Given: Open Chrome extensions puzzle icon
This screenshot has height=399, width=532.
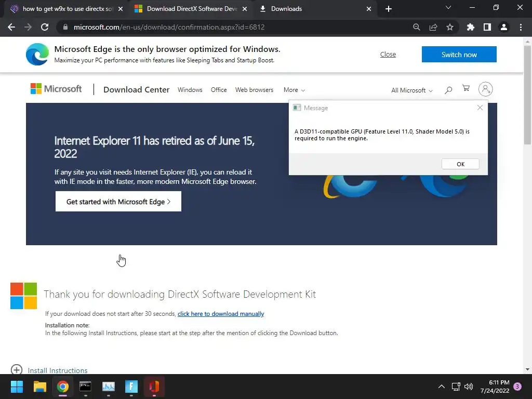Looking at the screenshot, I should 470,27.
